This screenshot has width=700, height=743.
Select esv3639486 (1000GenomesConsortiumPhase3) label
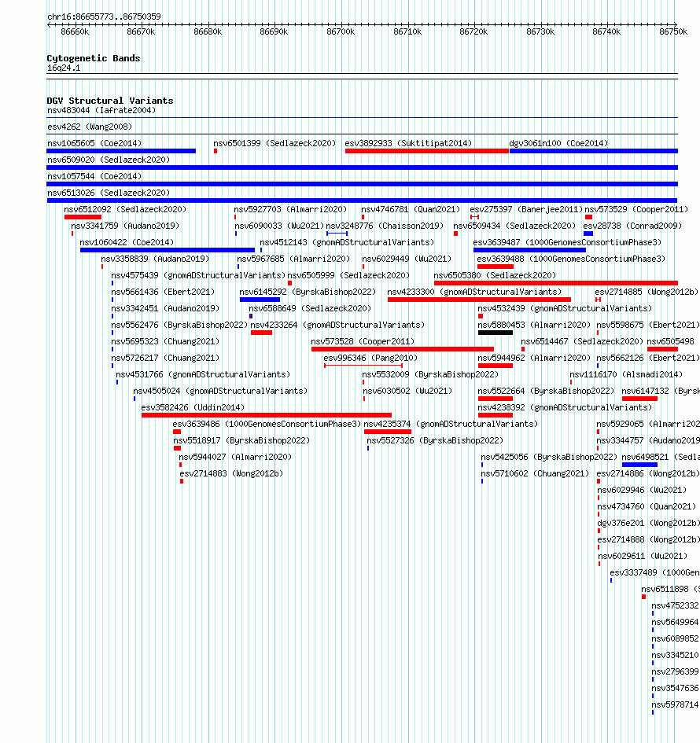(x=267, y=425)
